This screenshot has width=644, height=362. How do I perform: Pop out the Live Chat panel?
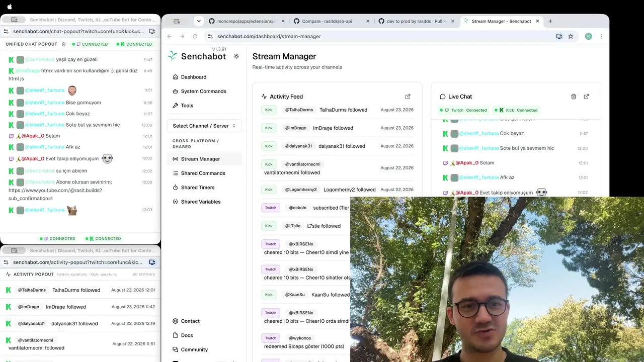[586, 97]
